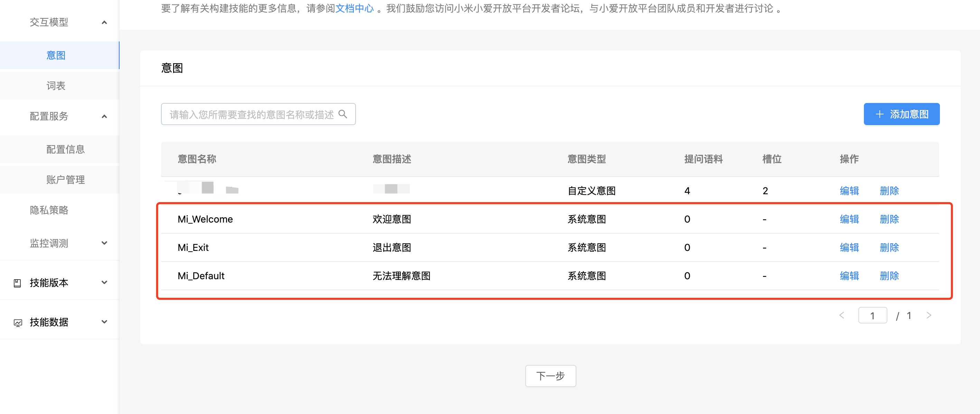Screen dimensions: 980x414
Task: Click the Mi_Welcome intent name
Action: coord(205,219)
